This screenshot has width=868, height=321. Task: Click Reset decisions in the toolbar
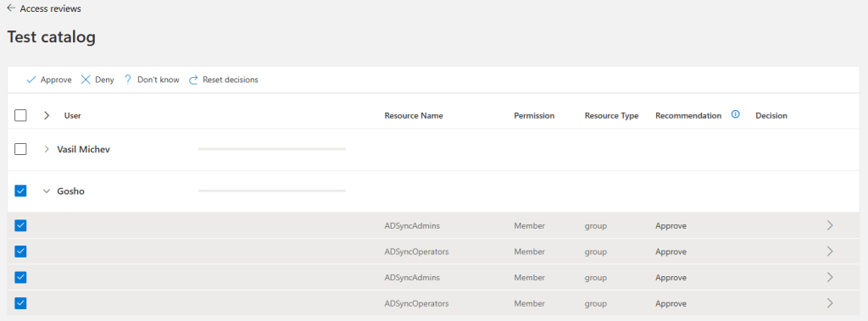point(224,80)
